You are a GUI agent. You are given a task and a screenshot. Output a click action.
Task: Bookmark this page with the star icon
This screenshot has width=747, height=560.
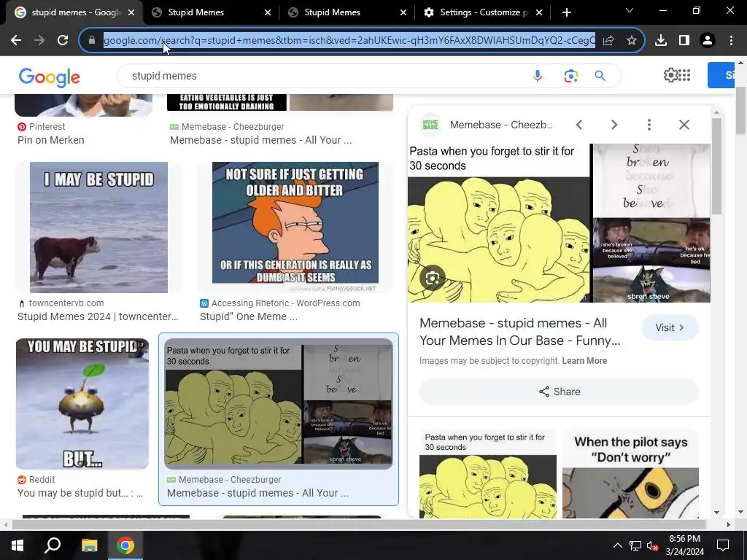point(632,41)
